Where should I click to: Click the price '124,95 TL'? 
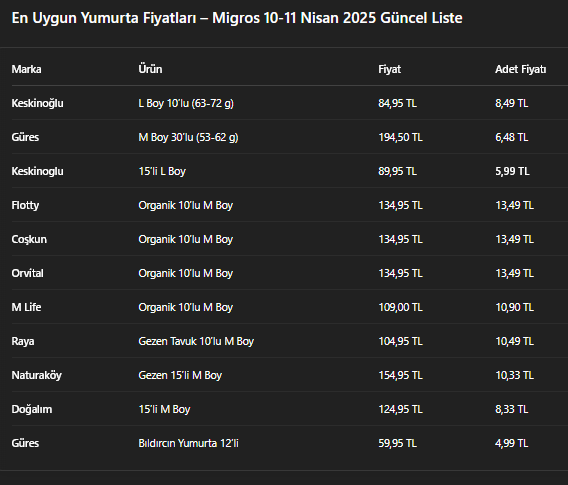click(400, 409)
